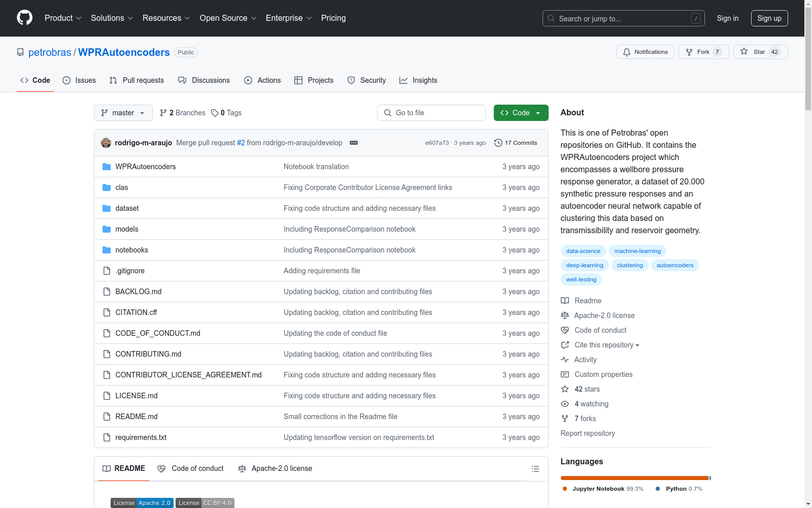This screenshot has width=812, height=508.
Task: Expand the Solutions menu
Action: tap(112, 18)
